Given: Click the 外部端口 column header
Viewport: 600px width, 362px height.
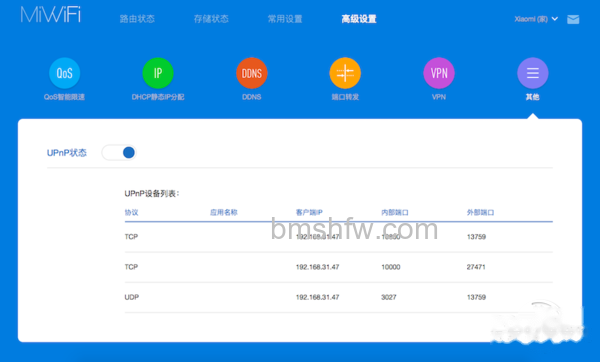Looking at the screenshot, I should pyautogui.click(x=481, y=212).
